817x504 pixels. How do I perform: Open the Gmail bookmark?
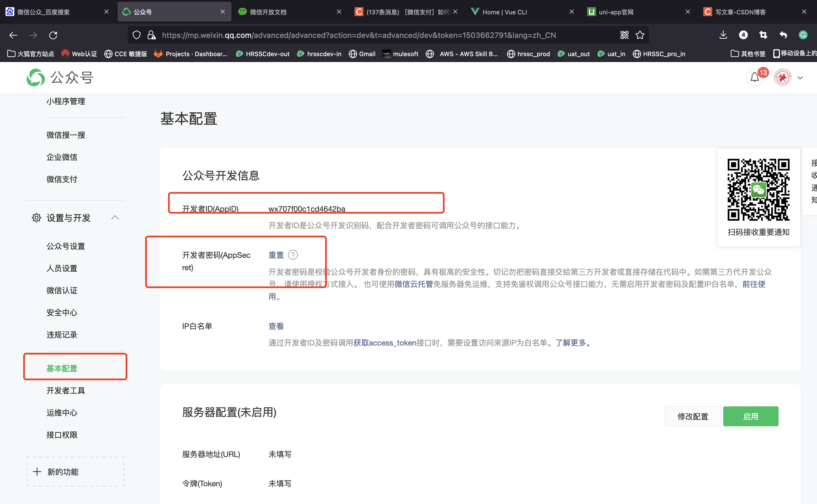362,54
